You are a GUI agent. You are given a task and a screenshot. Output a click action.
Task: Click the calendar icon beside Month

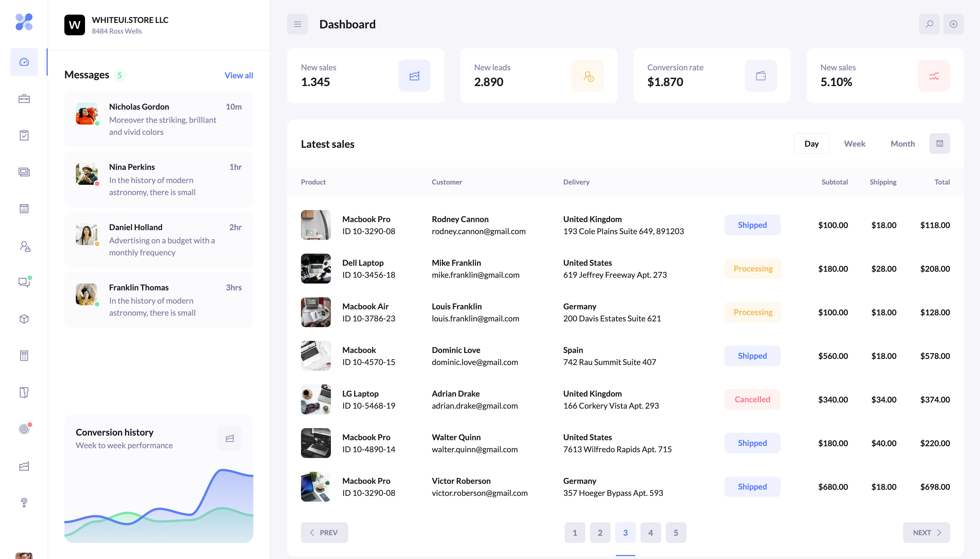tap(939, 143)
